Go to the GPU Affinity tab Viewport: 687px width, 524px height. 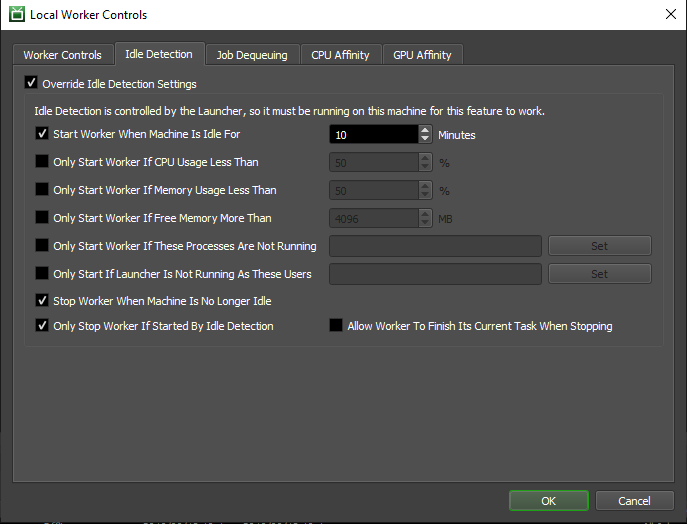(423, 55)
